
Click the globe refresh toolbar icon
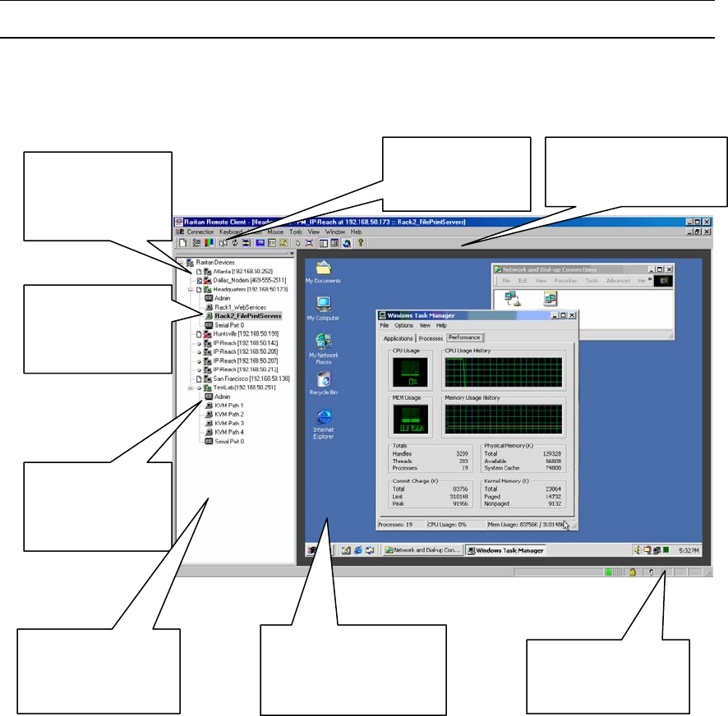point(347,243)
